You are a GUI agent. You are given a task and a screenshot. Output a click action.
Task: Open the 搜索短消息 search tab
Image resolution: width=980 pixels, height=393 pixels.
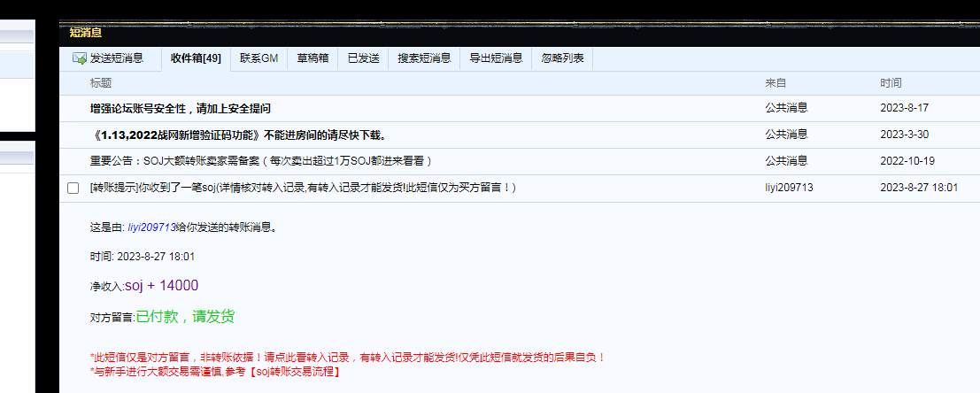tap(424, 58)
